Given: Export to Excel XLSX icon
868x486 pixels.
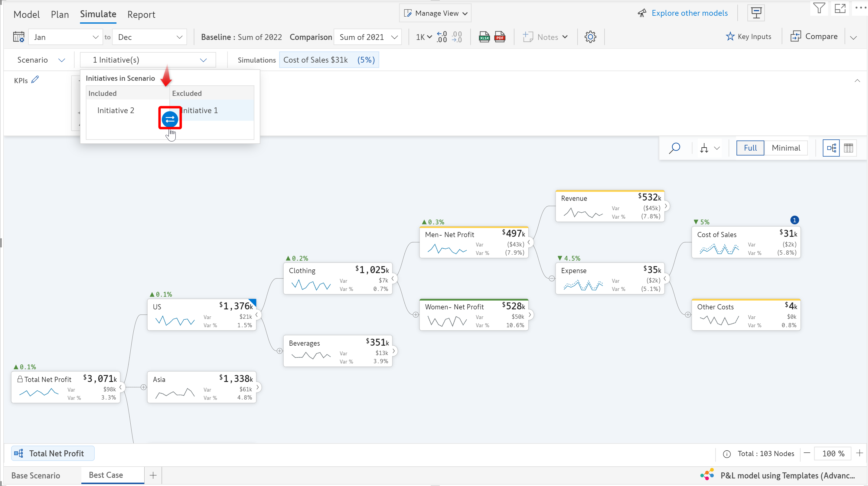Looking at the screenshot, I should 484,37.
